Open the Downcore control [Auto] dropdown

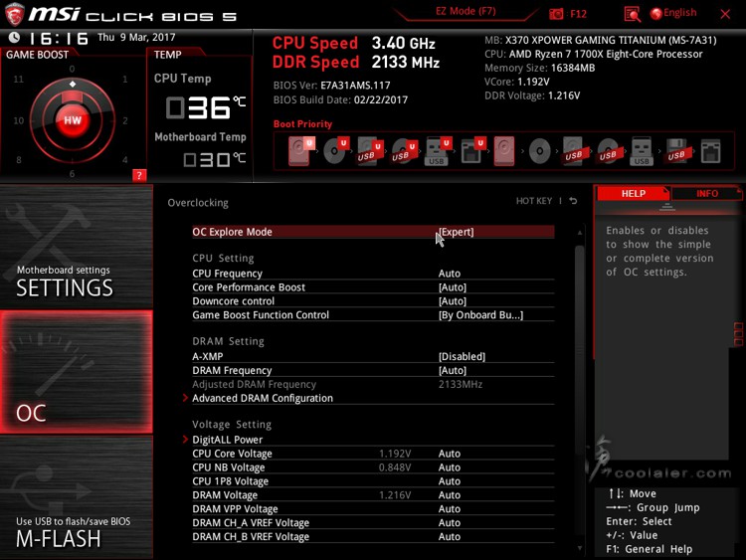(453, 301)
